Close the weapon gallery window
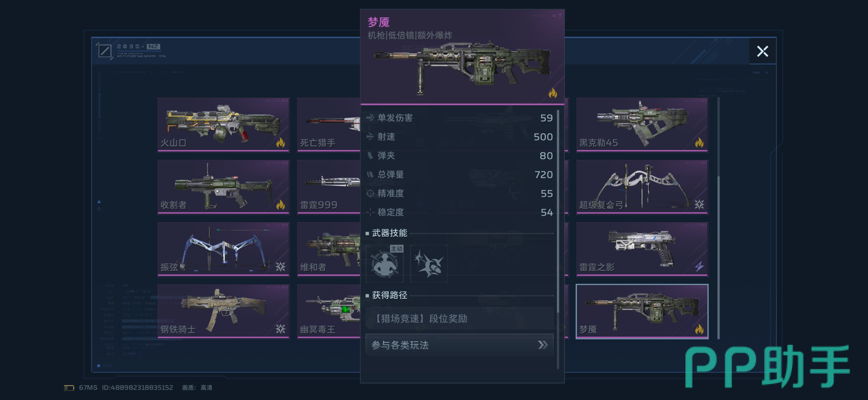This screenshot has width=868, height=400. pyautogui.click(x=762, y=51)
